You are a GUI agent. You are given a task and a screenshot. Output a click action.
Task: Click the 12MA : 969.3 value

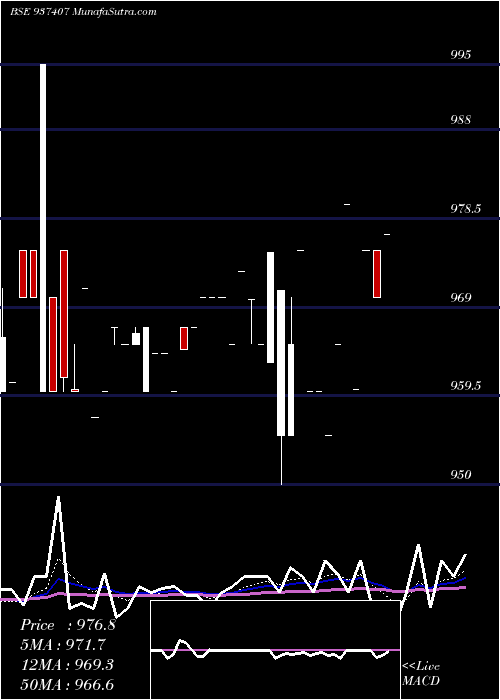(67, 665)
